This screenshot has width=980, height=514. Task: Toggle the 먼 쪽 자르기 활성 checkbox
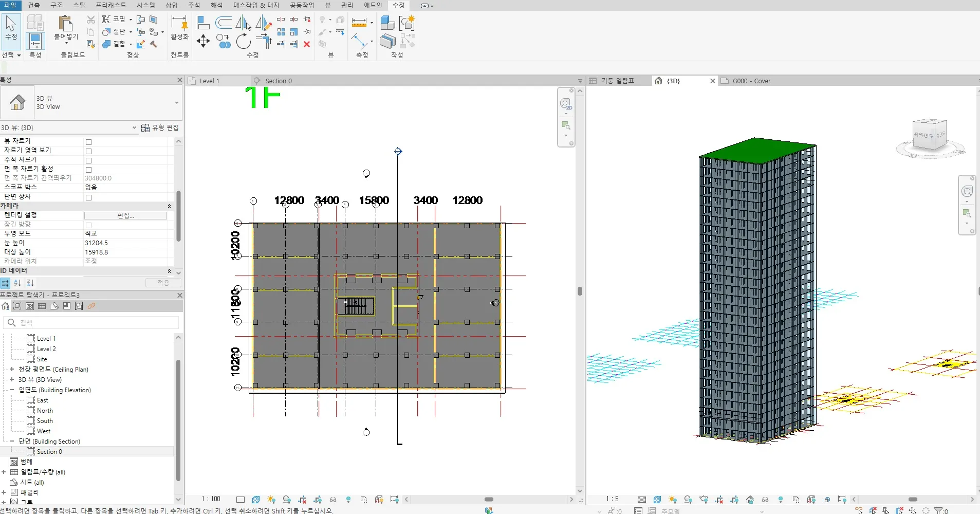tap(88, 170)
